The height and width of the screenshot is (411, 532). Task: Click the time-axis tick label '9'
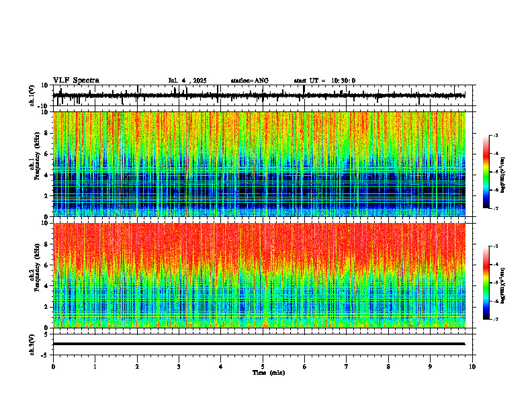click(430, 367)
